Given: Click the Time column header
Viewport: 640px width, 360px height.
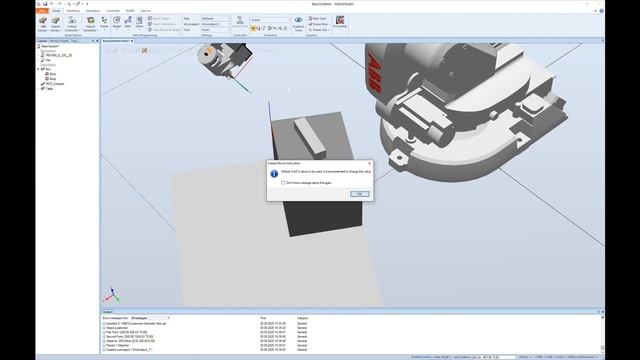Looking at the screenshot, I should point(263,318).
